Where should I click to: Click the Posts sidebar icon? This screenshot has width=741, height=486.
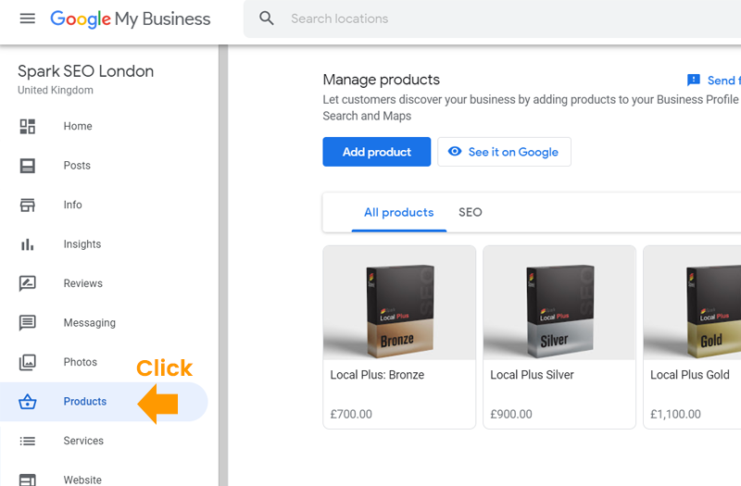click(x=27, y=165)
